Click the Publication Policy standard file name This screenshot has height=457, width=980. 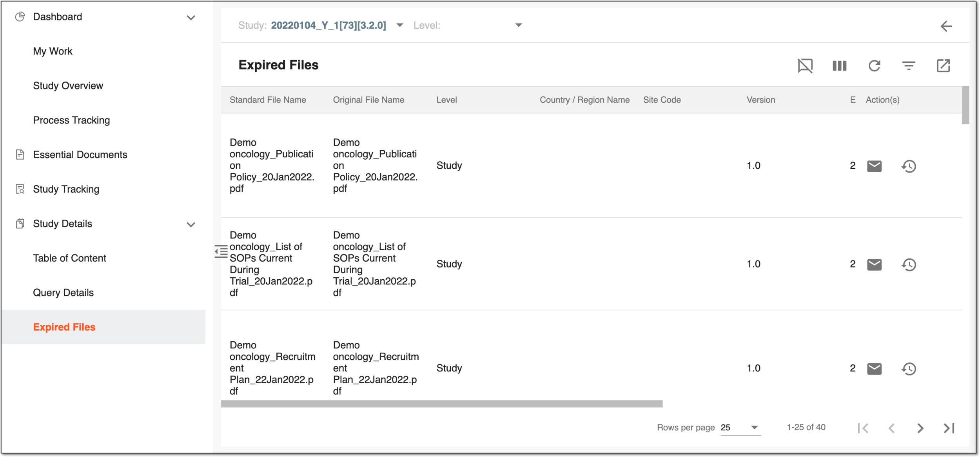point(272,166)
